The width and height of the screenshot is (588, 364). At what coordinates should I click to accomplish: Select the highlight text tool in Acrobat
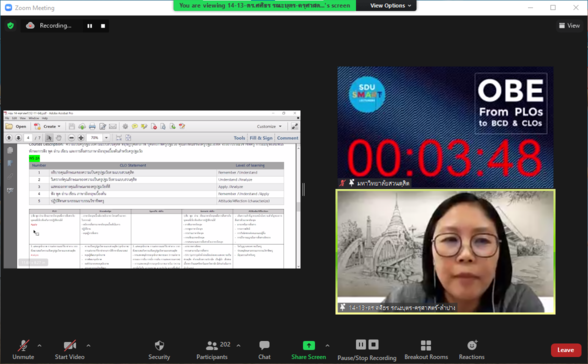coord(144,126)
